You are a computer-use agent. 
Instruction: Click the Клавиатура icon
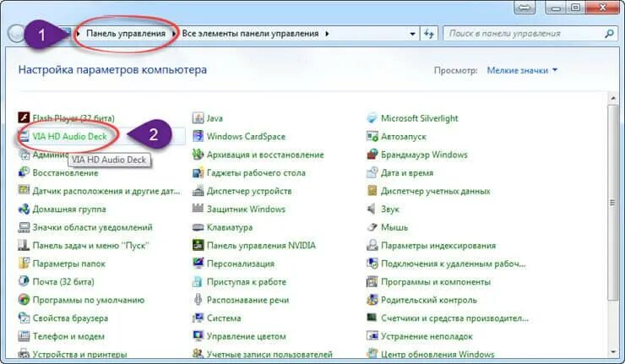[x=198, y=227]
